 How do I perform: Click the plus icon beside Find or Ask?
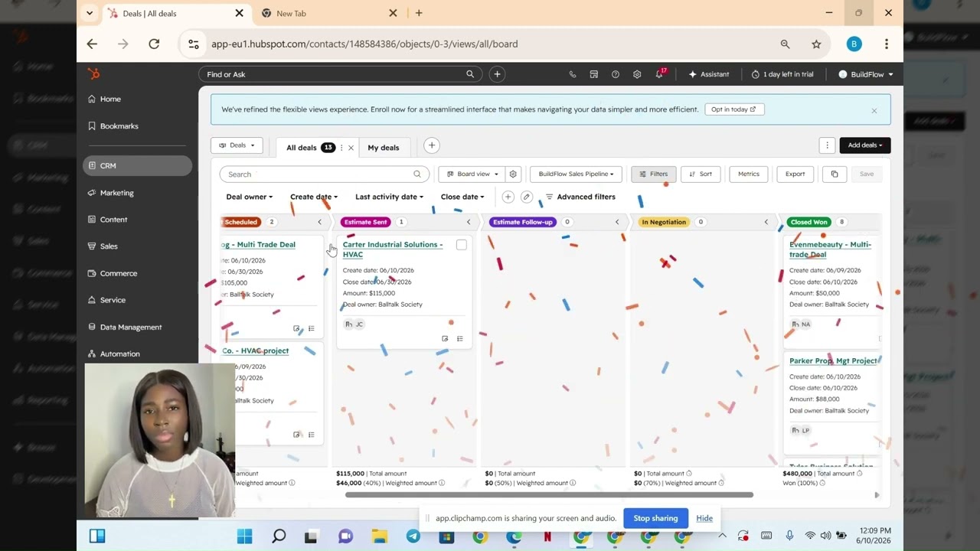[497, 74]
